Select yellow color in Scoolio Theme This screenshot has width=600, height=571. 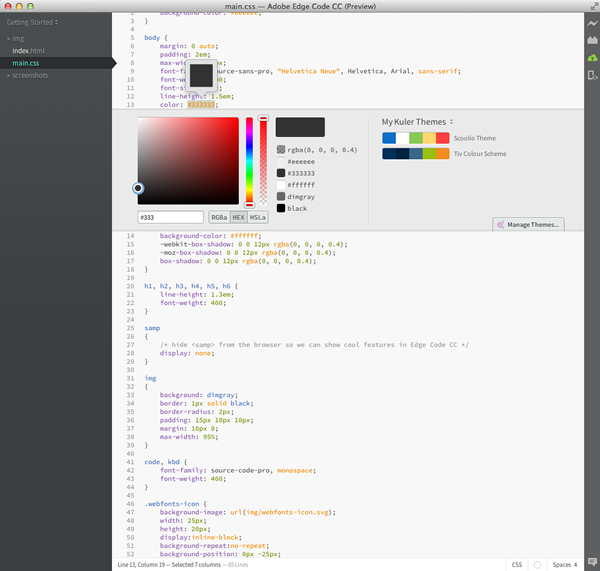click(x=429, y=138)
